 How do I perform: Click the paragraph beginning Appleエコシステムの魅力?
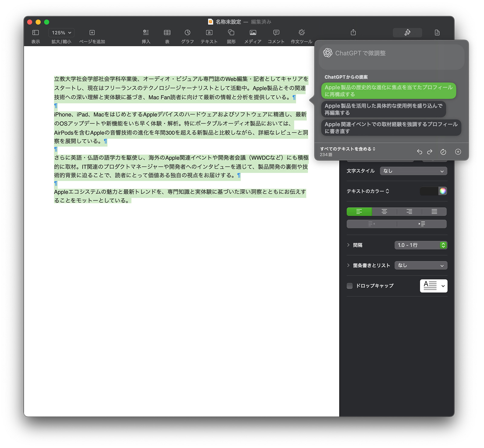click(180, 196)
